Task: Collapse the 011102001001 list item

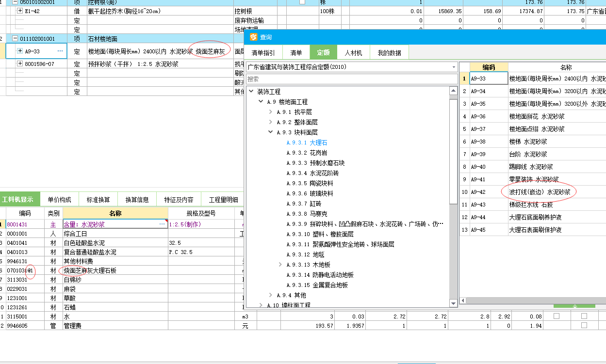Action: coord(15,39)
